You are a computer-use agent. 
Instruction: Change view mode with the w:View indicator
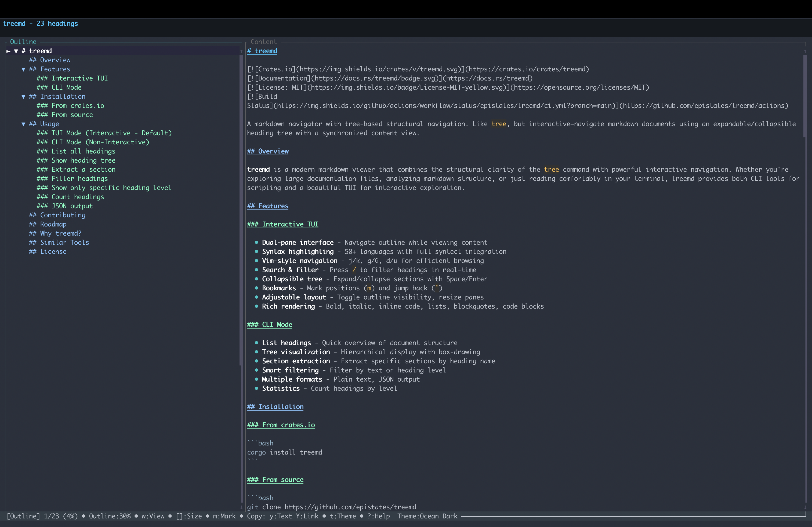pyautogui.click(x=153, y=516)
